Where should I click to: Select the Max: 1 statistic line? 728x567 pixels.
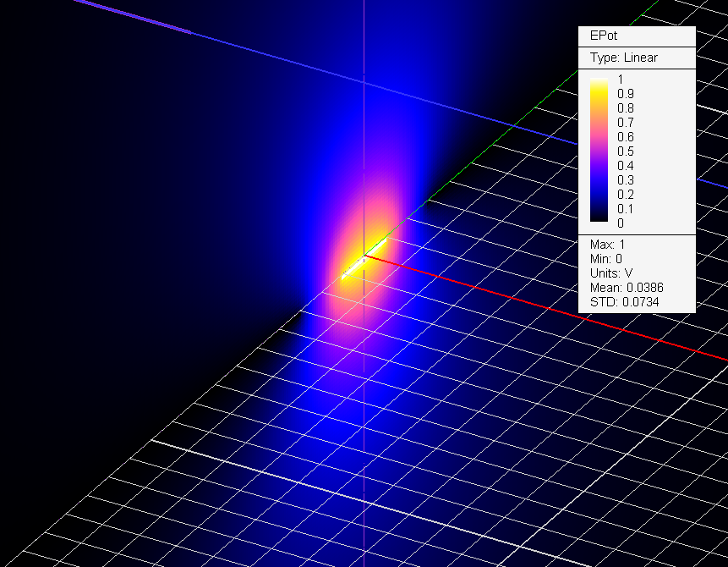click(x=610, y=245)
